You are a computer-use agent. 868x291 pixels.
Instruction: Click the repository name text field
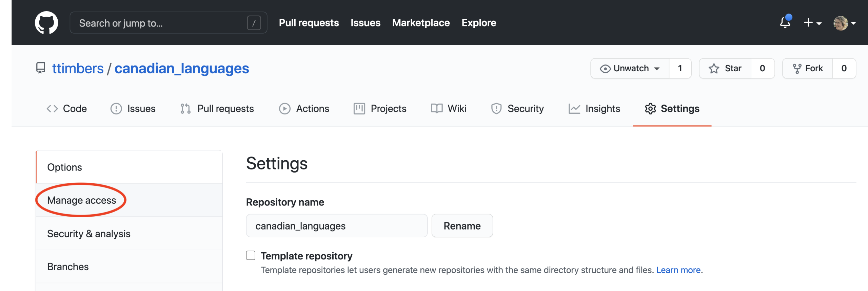(x=336, y=226)
